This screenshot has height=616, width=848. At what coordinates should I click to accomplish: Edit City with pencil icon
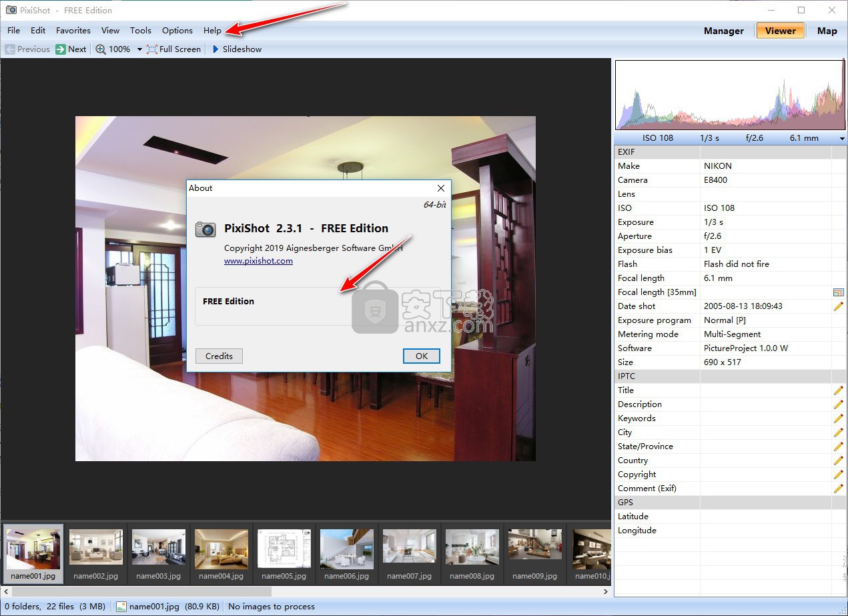click(x=839, y=432)
